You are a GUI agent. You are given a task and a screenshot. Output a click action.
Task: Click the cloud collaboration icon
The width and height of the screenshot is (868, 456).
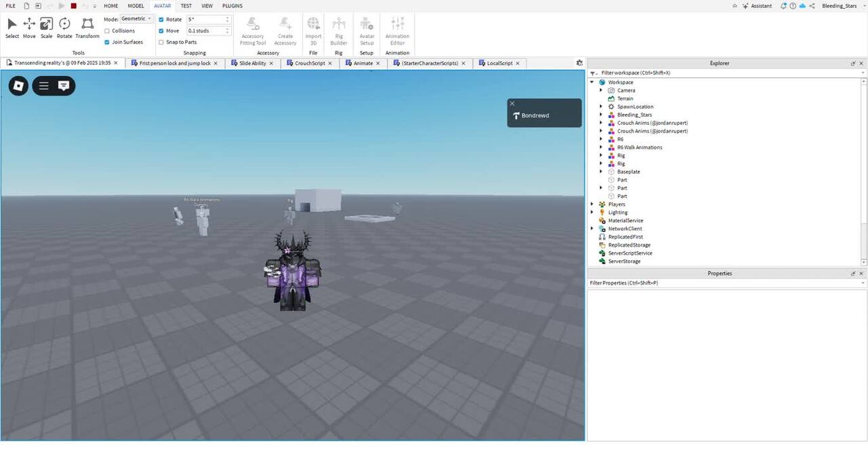pyautogui.click(x=802, y=6)
